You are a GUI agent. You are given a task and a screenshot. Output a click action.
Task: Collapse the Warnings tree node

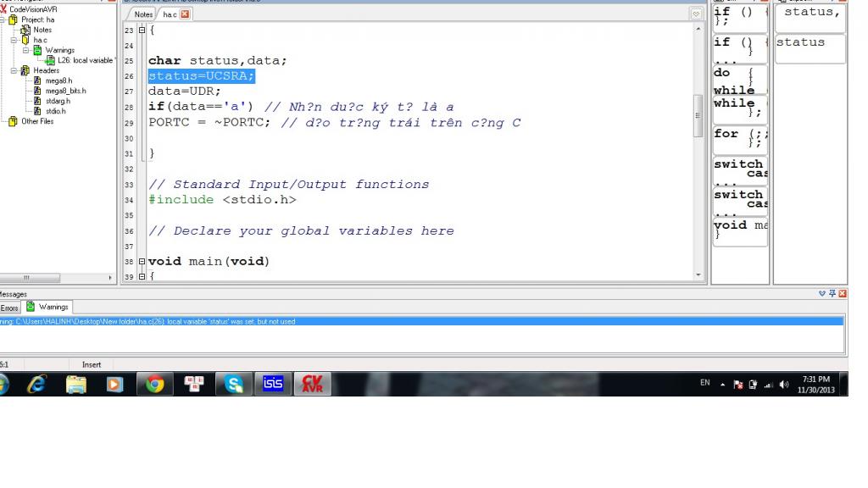26,50
